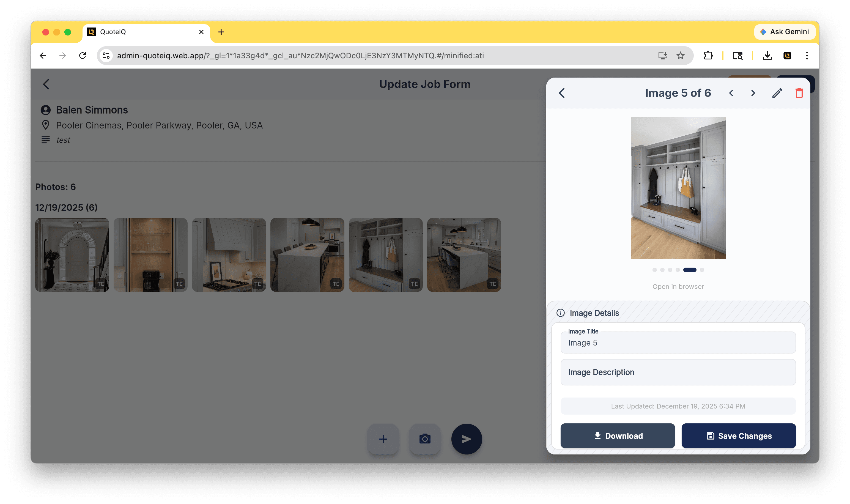
Task: Reload the browser page
Action: [x=83, y=55]
